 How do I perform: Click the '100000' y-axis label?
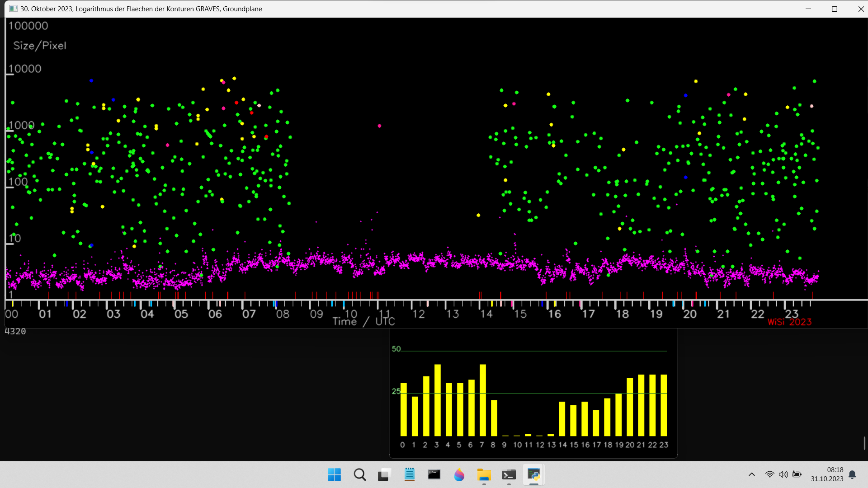[x=28, y=26]
